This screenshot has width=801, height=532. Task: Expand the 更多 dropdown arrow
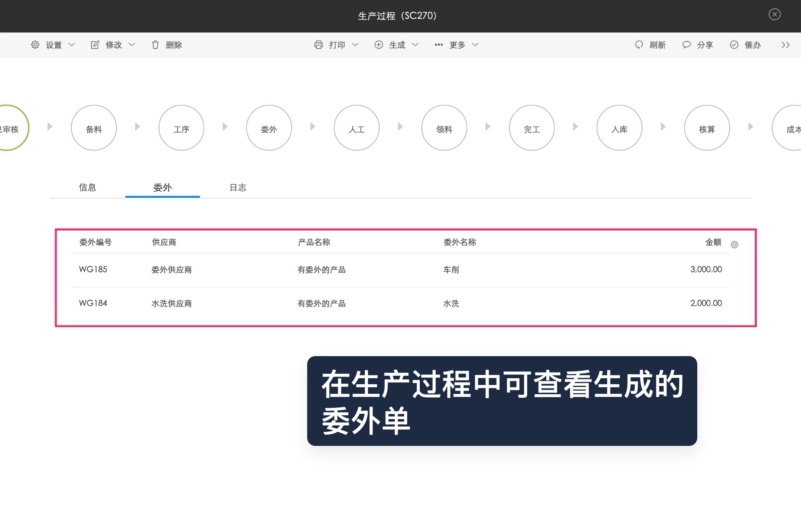pyautogui.click(x=476, y=45)
